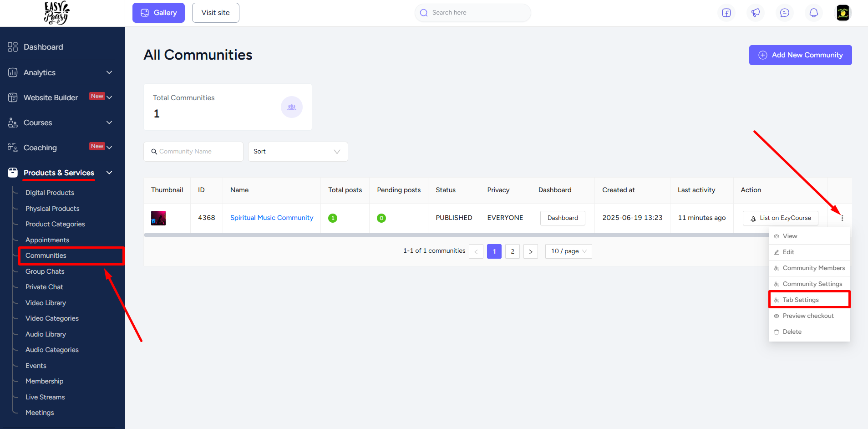Image resolution: width=868 pixels, height=429 pixels.
Task: Go to next page arrow
Action: point(531,251)
